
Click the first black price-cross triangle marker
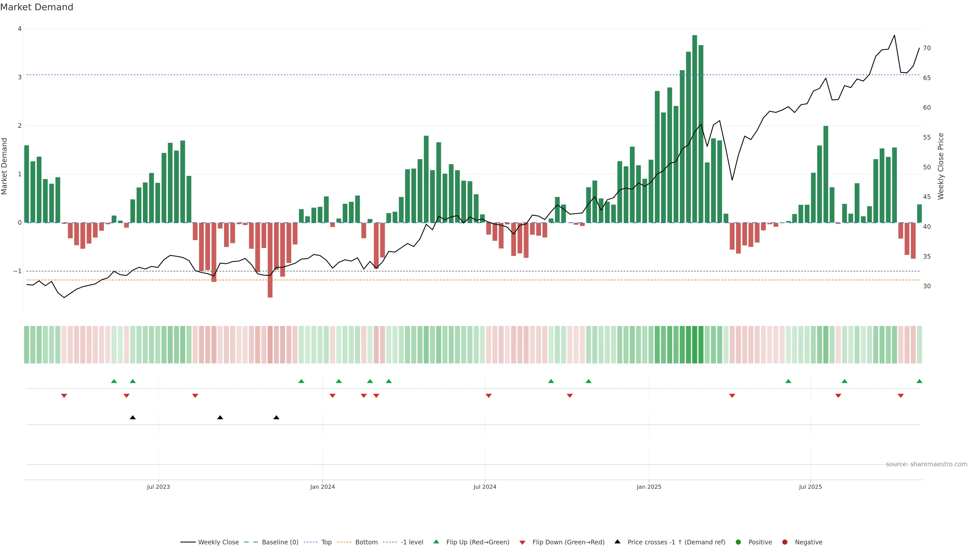133,418
